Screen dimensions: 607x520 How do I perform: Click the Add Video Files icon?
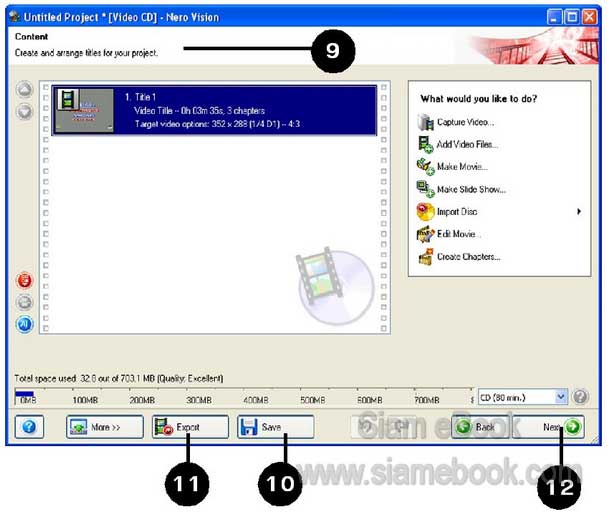pos(425,144)
